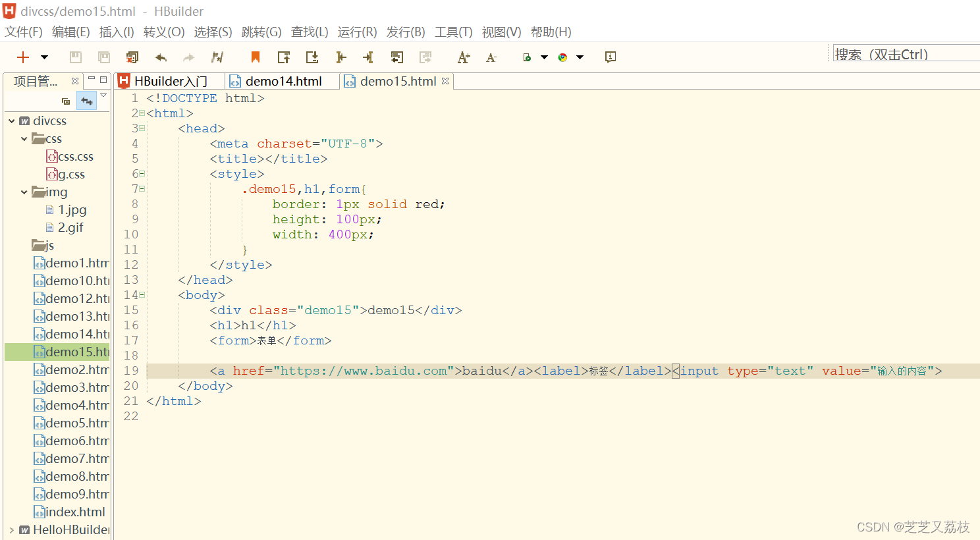Screen dimensions: 980x540
Task: Open the project panel view menu triangle
Action: [x=103, y=96]
